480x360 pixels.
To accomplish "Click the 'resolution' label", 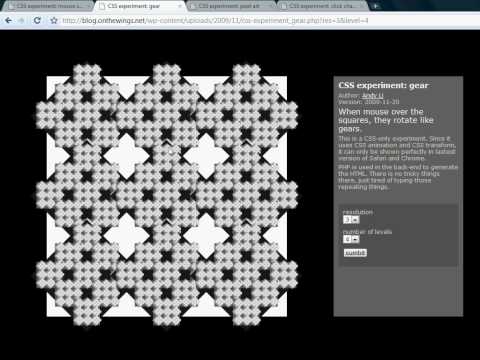I will click(x=358, y=212).
